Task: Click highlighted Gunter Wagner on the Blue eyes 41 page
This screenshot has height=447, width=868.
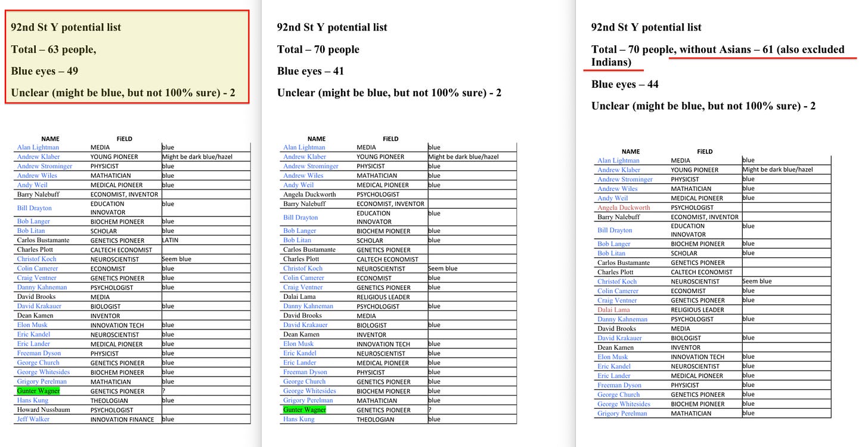Action: point(305,410)
